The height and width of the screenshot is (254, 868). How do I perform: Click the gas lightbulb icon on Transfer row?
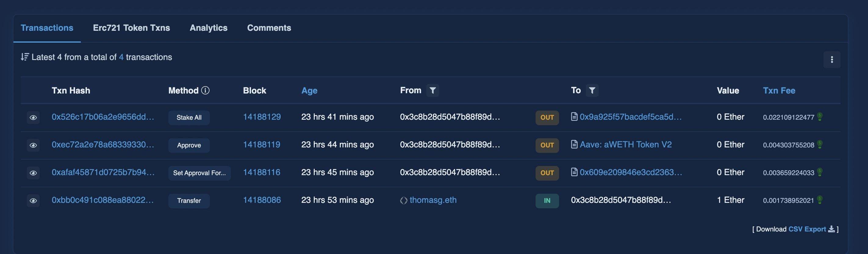point(820,199)
